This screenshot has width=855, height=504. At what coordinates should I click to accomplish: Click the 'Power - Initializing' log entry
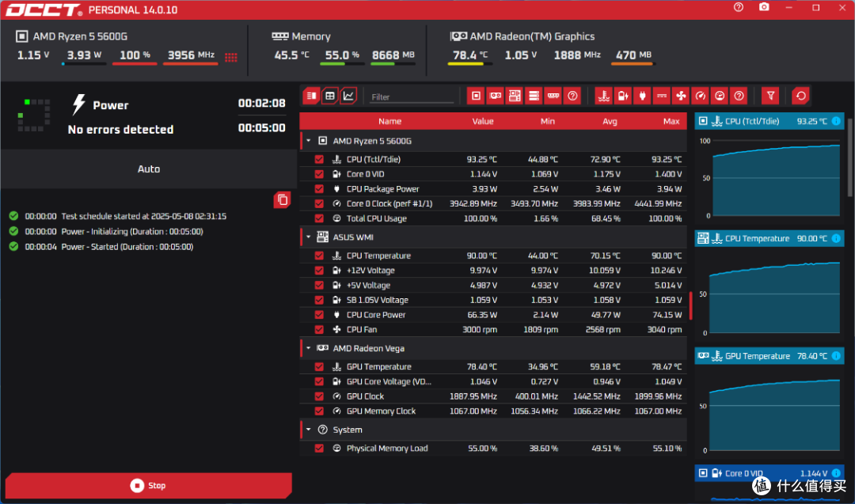pyautogui.click(x=106, y=231)
